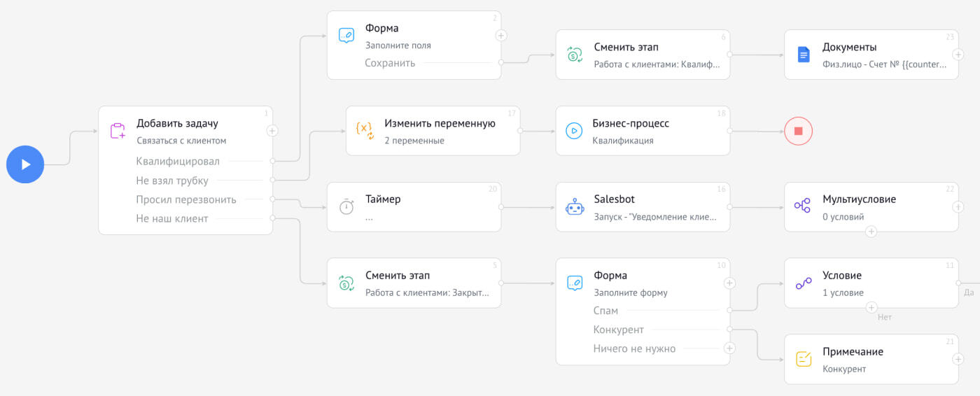Click output connector dot of Таймер card

pos(501,207)
